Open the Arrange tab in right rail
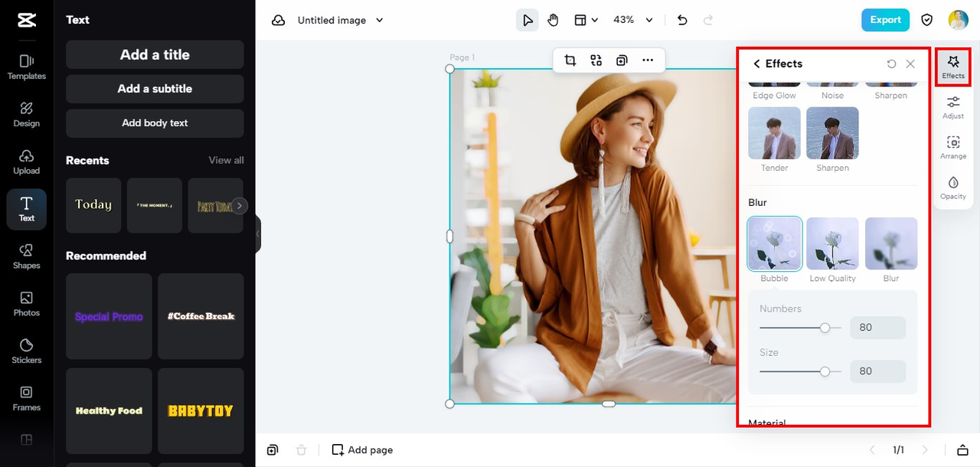The width and height of the screenshot is (980, 467). tap(953, 148)
